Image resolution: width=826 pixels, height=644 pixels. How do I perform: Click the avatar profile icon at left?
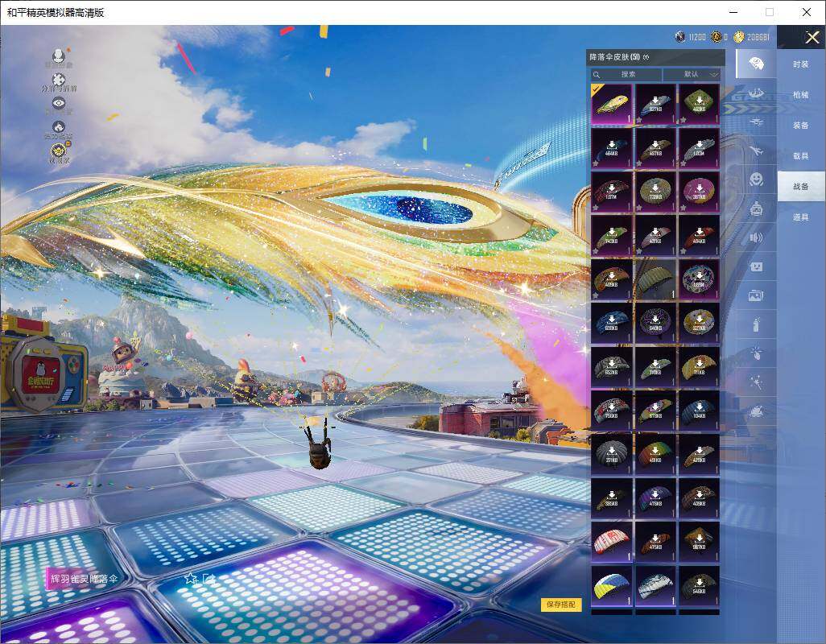point(59,56)
